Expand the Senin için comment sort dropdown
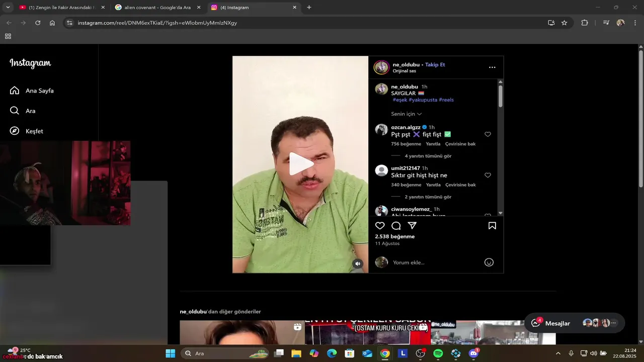The width and height of the screenshot is (644, 362). point(407,114)
